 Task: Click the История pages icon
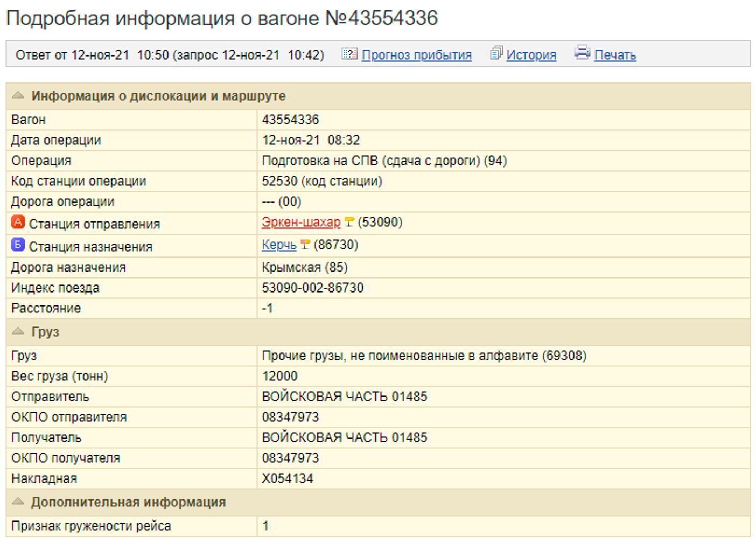pyautogui.click(x=496, y=53)
